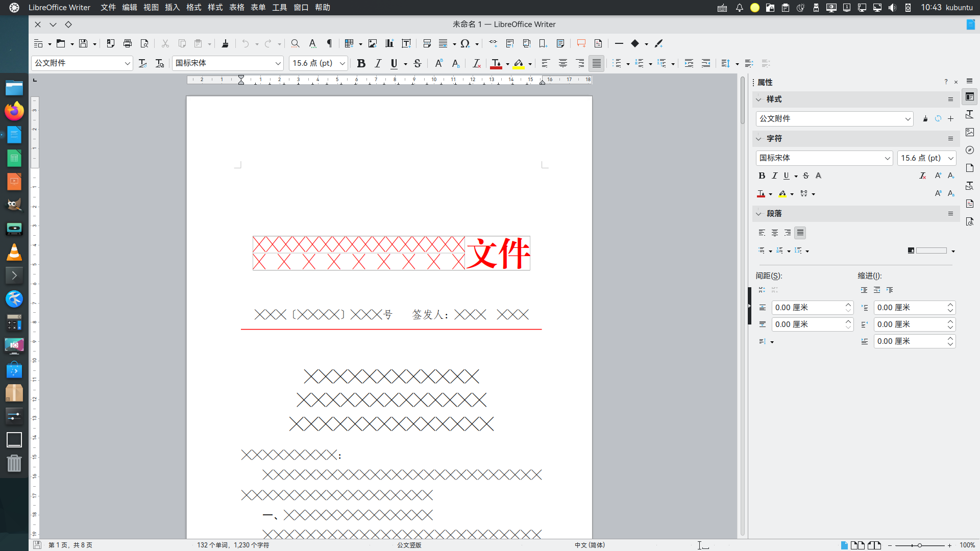Toggle Align Right in toolbar

click(x=580, y=63)
